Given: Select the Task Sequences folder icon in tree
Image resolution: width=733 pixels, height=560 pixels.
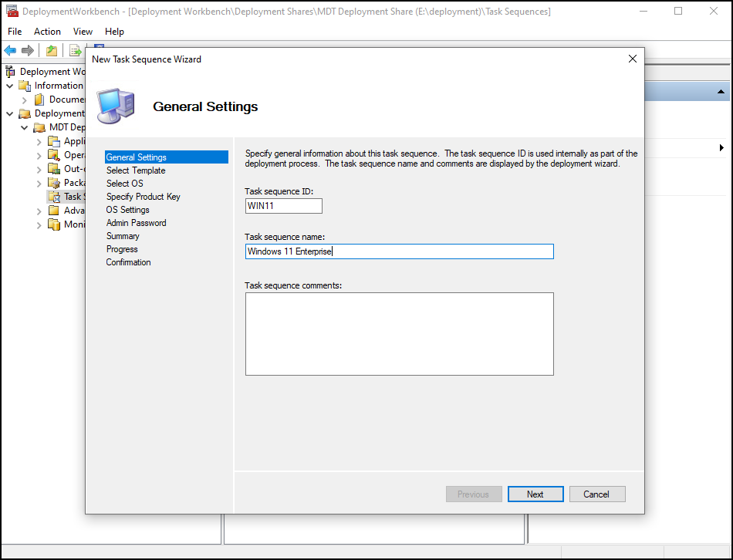Looking at the screenshot, I should point(53,197).
